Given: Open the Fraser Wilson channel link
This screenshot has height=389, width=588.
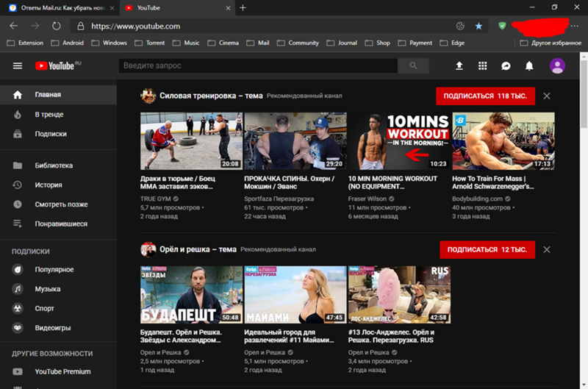Looking at the screenshot, I should (x=367, y=199).
